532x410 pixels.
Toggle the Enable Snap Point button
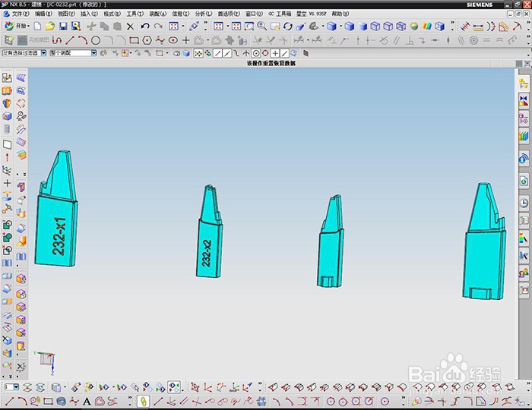tap(198, 53)
